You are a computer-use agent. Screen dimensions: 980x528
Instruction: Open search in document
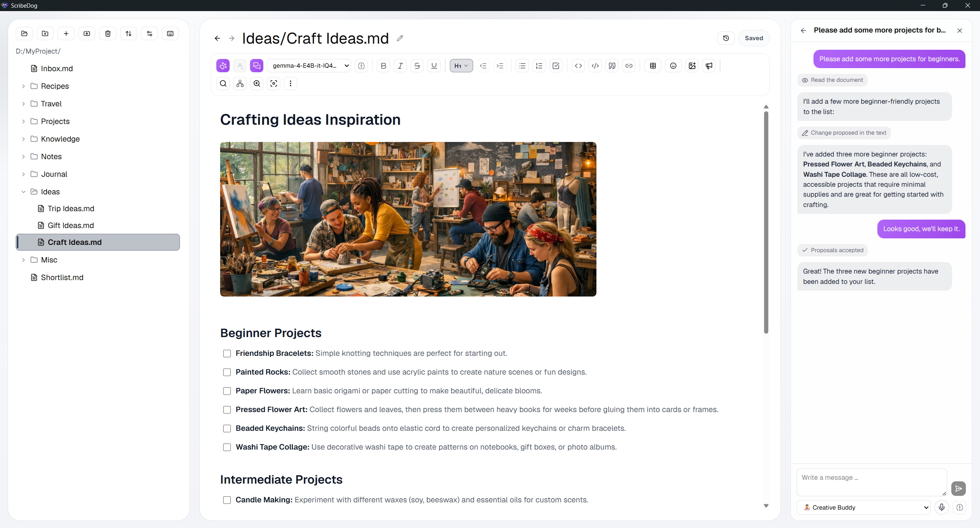point(223,83)
